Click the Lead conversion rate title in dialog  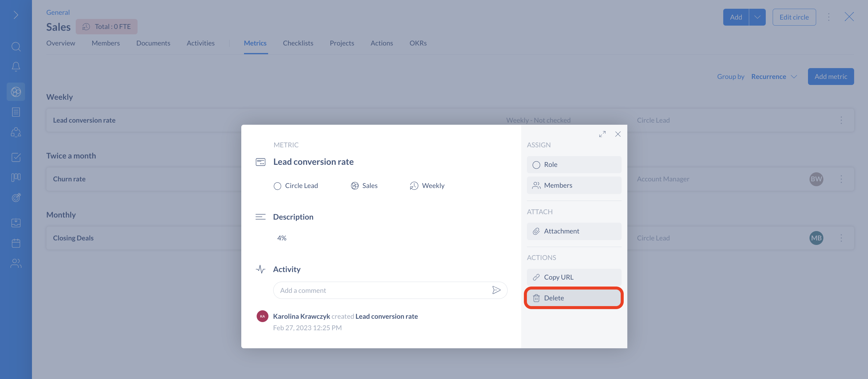tap(313, 162)
